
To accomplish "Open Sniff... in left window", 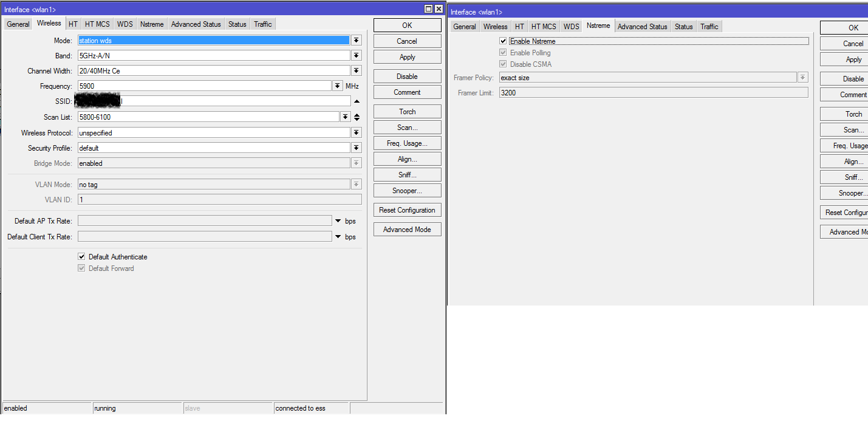I will [408, 175].
